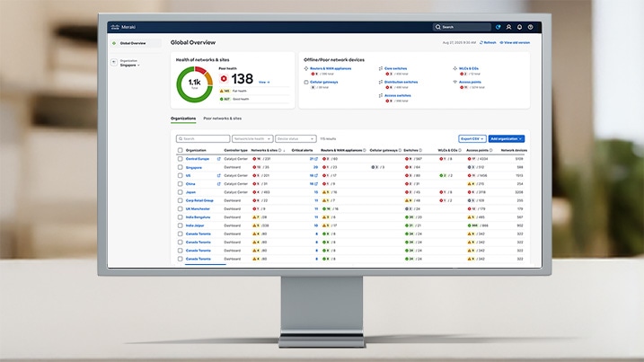The image size is (644, 362).
Task: Click the help question mark icon
Action: [530, 27]
